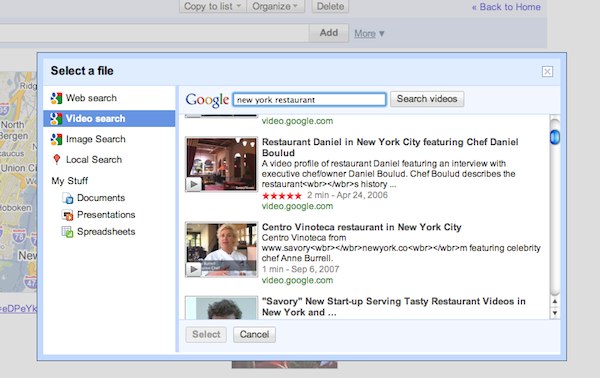The image size is (600, 378).
Task: Click the Delete button behind the dialog
Action: [x=330, y=6]
